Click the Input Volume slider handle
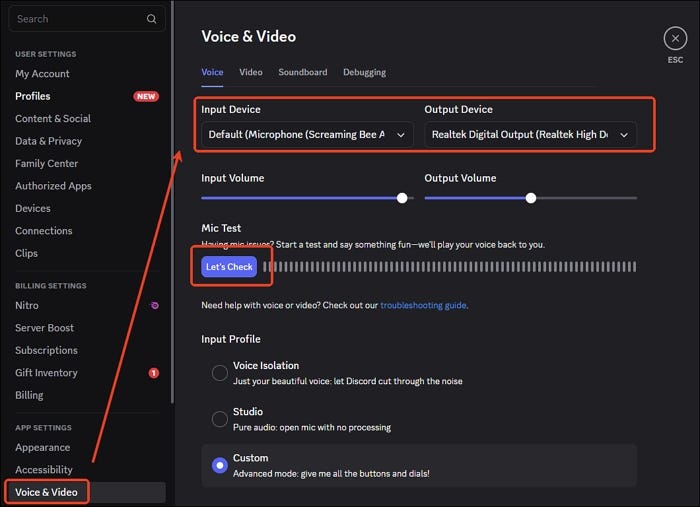Screen dimensions: 700x507 pos(402,198)
